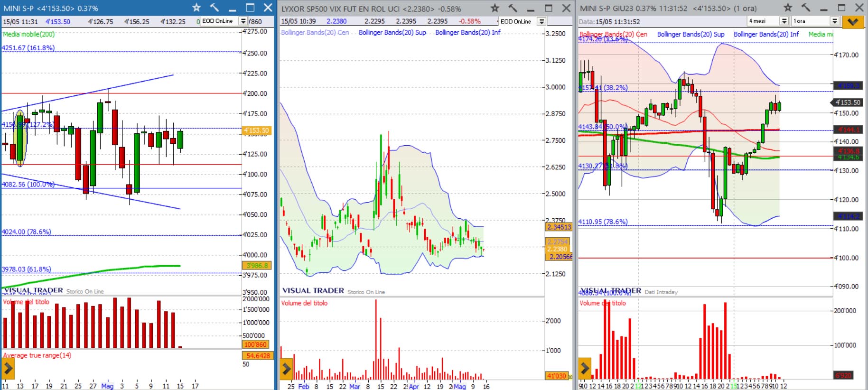This screenshot has height=390, width=868.
Task: Click the -0.58% change value in LYXOR data row
Action: click(469, 21)
